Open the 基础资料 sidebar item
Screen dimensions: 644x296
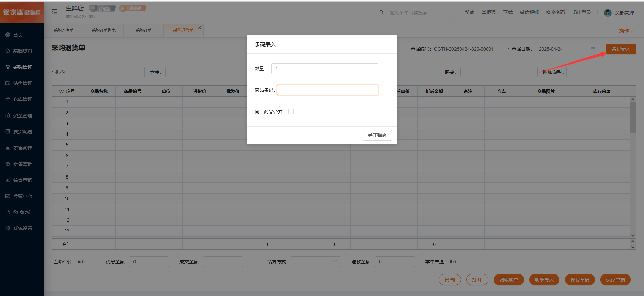click(x=22, y=51)
